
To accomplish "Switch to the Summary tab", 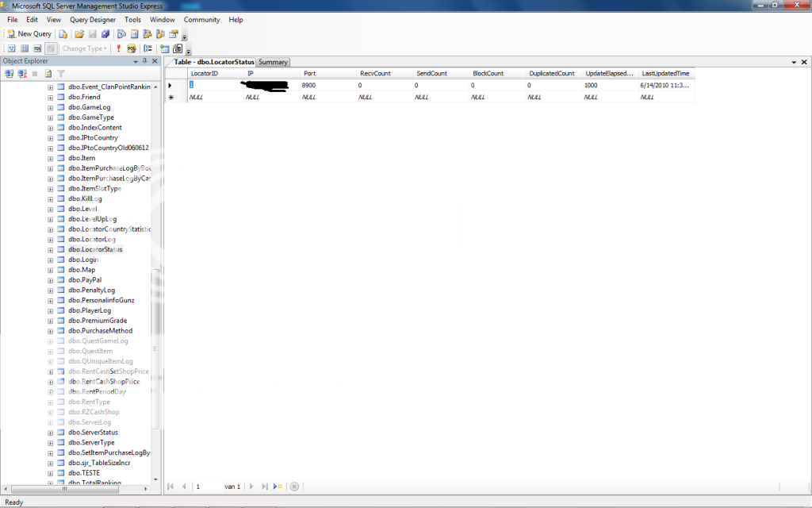I will [x=273, y=62].
